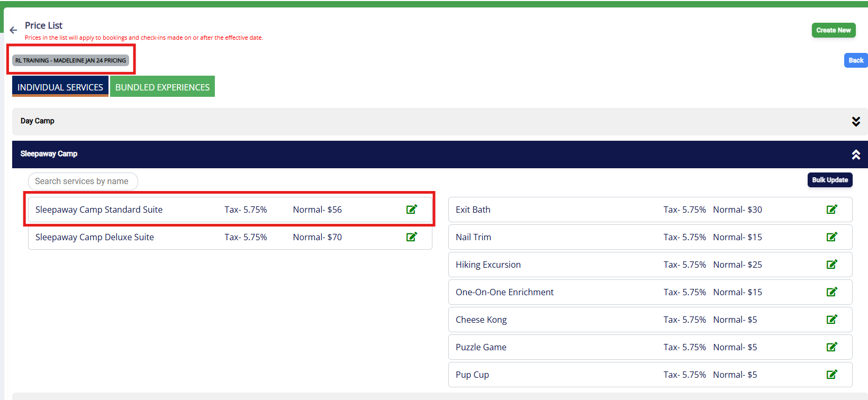
Task: Click the back arrow beside Price List
Action: point(13,30)
